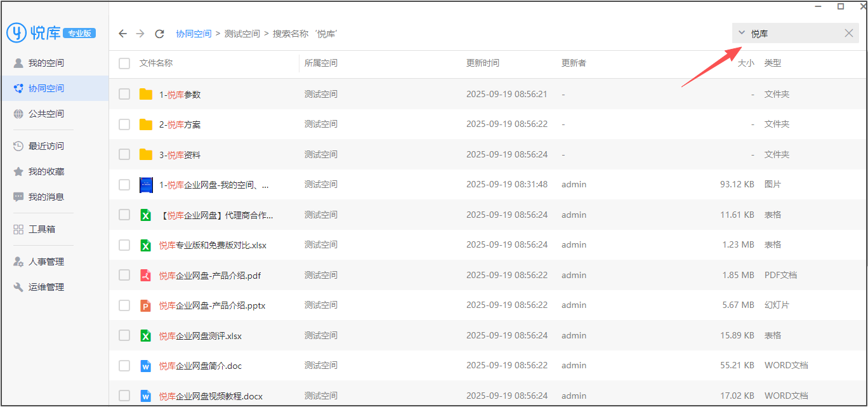
Task: Open 公共空间 in the sidebar
Action: click(55, 114)
